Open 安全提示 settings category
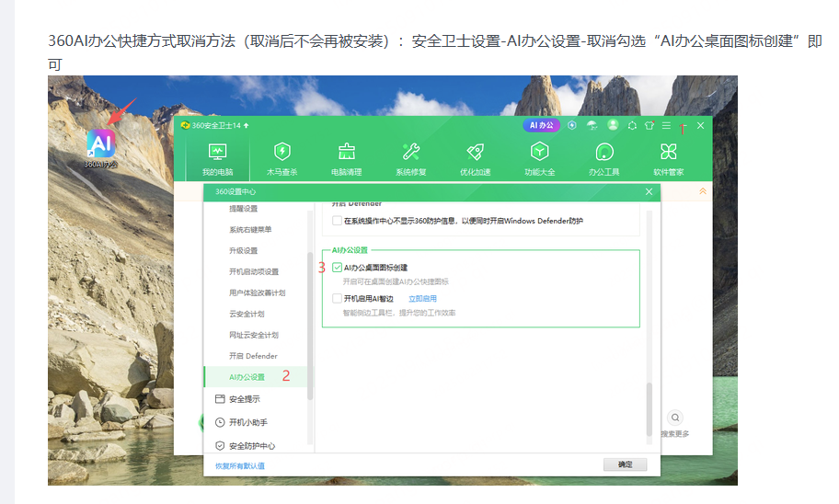Viewport: 839px width, 504px height. point(245,399)
